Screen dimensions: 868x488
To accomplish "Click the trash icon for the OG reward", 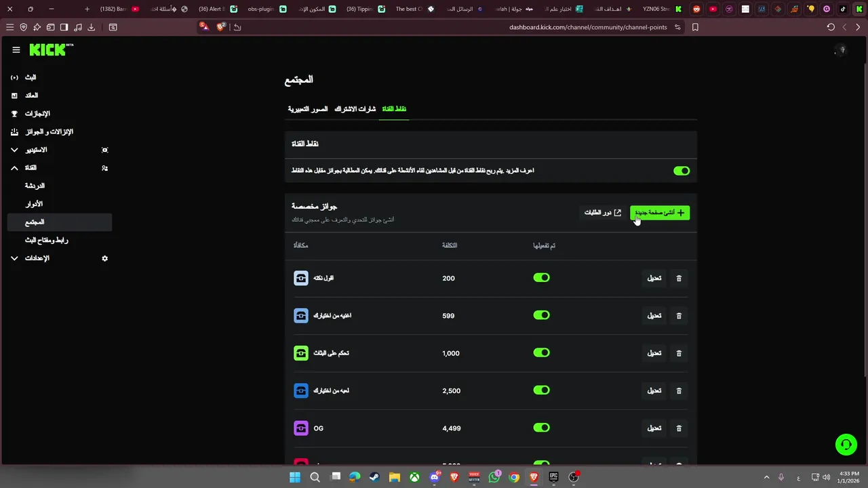I will (x=679, y=428).
